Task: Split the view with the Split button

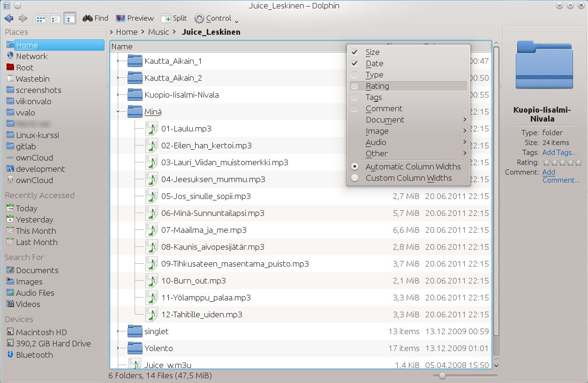Action: pos(174,18)
